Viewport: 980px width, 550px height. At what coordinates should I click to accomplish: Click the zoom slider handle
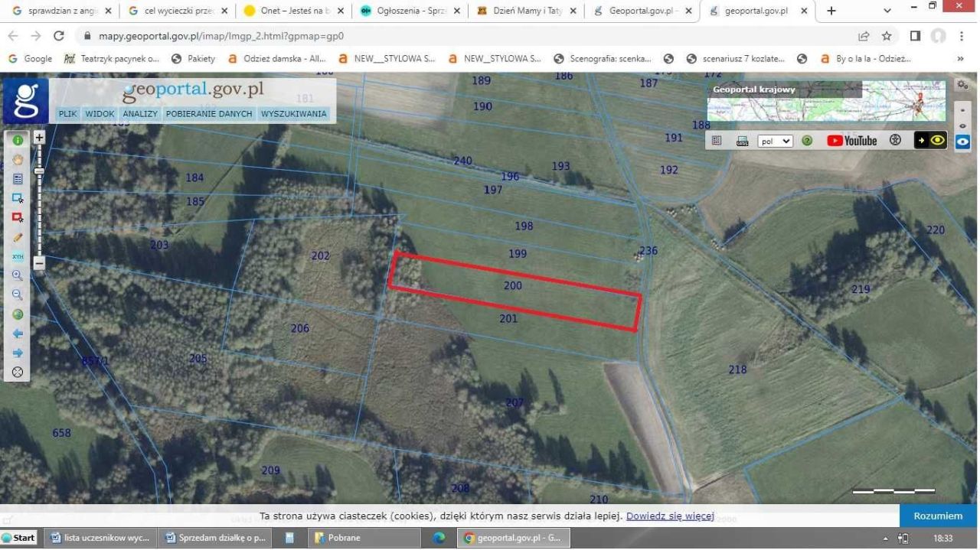(39, 171)
